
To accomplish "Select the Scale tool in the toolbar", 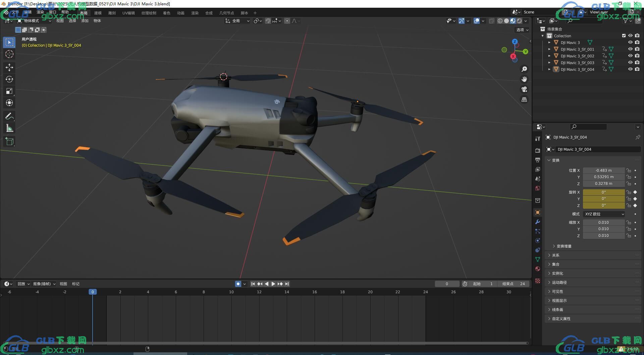I will pos(9,91).
